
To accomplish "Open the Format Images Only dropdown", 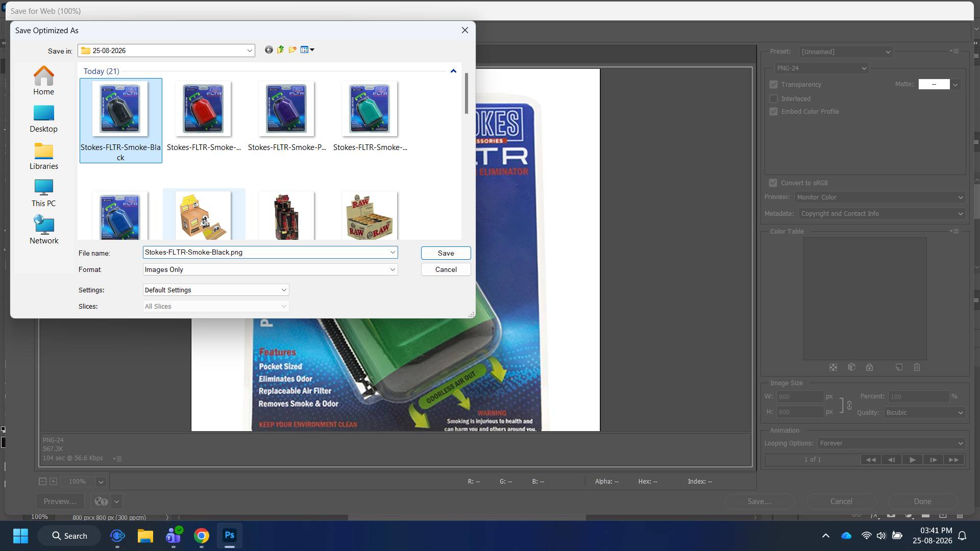I will [270, 269].
